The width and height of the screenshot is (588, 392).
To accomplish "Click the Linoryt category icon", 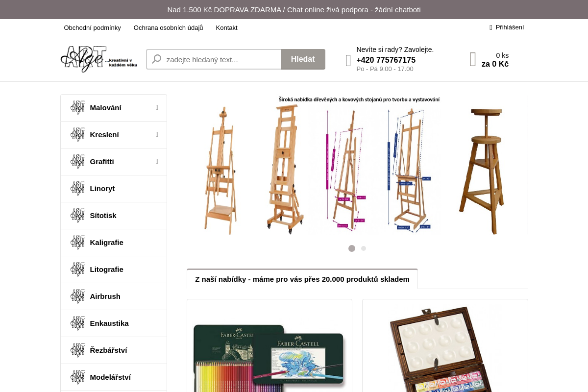I will 78,189.
